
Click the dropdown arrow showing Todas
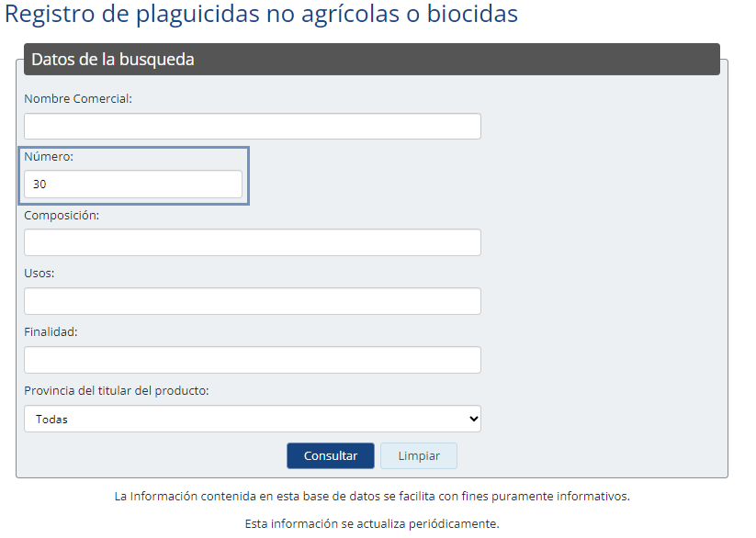coord(471,419)
